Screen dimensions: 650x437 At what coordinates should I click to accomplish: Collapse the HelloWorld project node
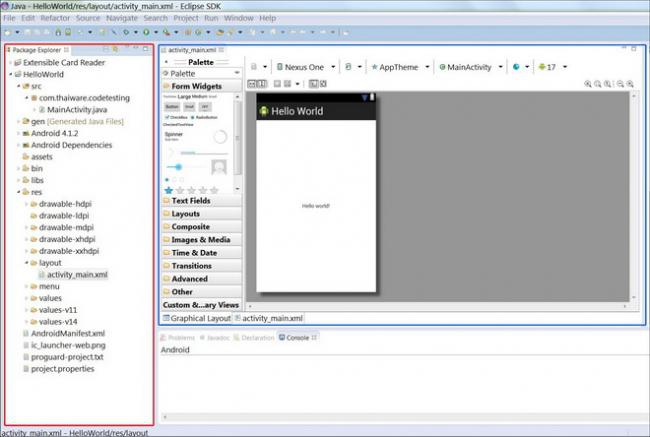coord(11,74)
